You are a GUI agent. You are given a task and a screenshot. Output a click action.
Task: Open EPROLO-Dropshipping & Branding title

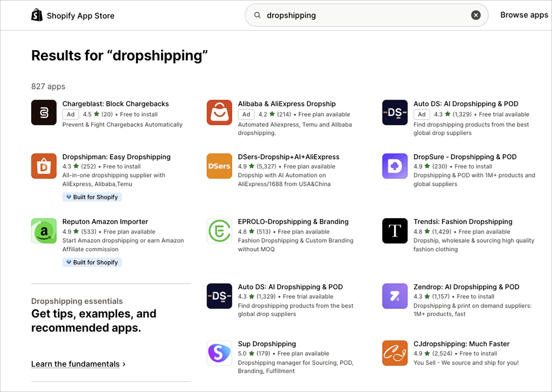[x=293, y=221]
